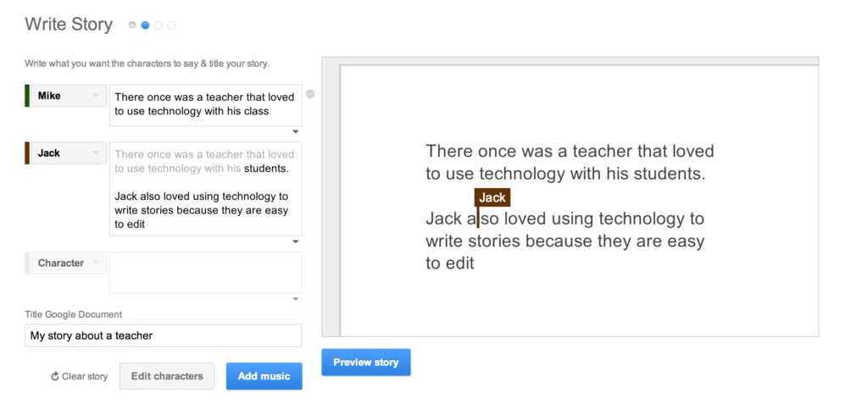This screenshot has width=868, height=399.
Task: Click the brown Jack cursor label in preview
Action: tap(492, 197)
